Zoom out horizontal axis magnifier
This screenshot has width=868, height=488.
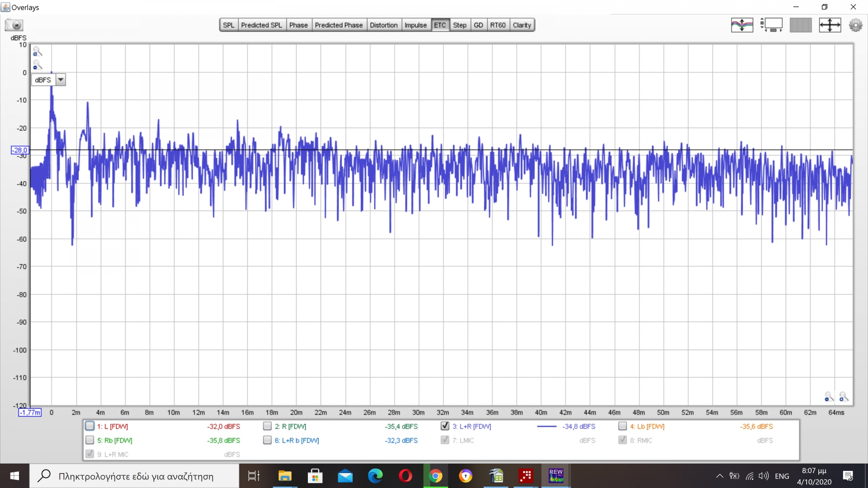click(x=829, y=397)
